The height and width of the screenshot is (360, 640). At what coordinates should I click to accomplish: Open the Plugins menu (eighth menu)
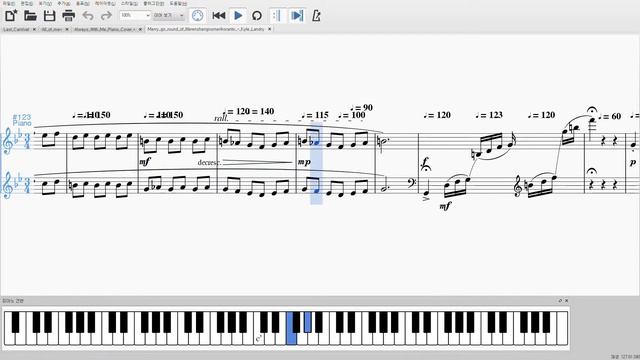(153, 3)
